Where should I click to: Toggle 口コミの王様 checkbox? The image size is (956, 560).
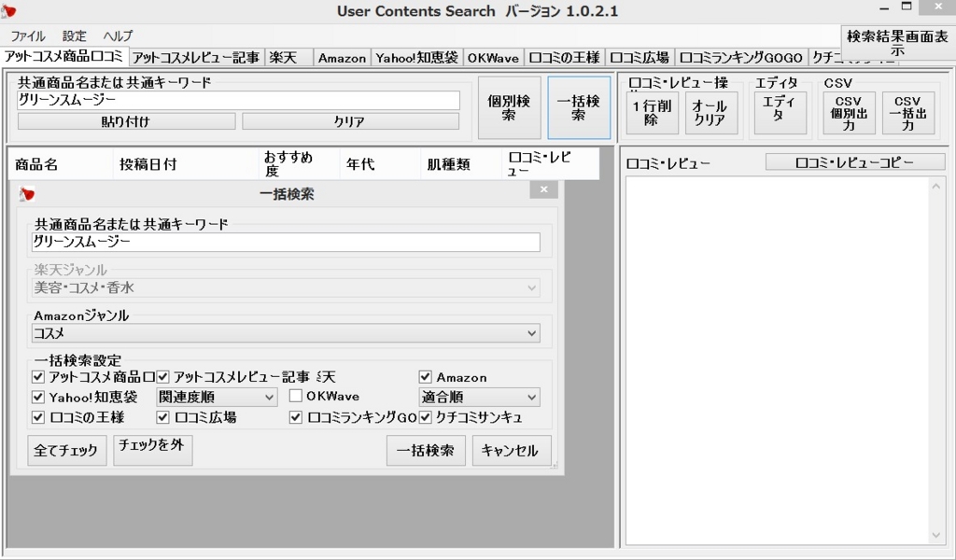(x=37, y=417)
